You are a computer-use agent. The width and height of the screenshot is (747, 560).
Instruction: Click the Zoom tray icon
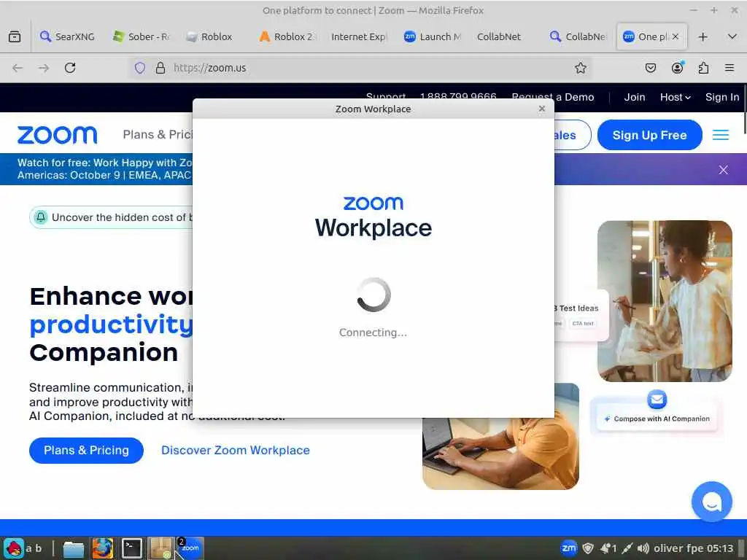pos(569,548)
